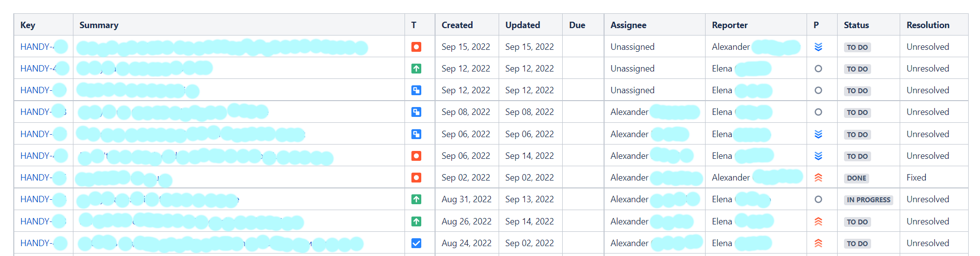Sort by the Updated column header
This screenshot has width=980, height=256.
tap(523, 25)
